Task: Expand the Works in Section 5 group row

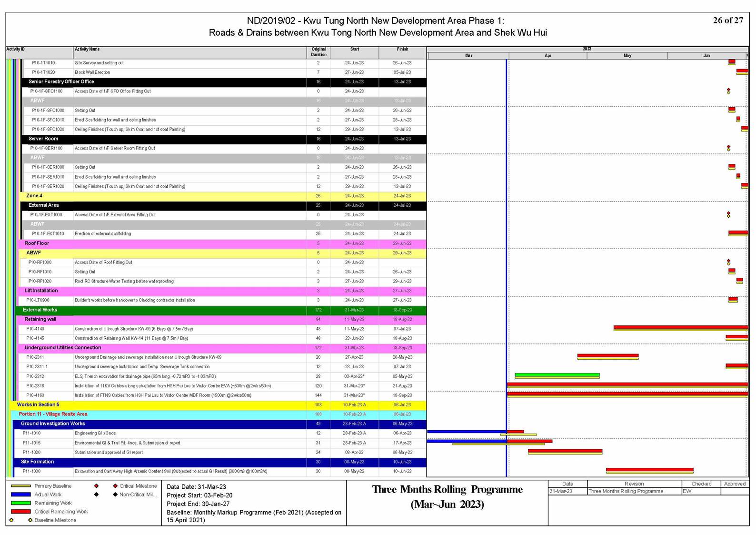Action: (38, 405)
